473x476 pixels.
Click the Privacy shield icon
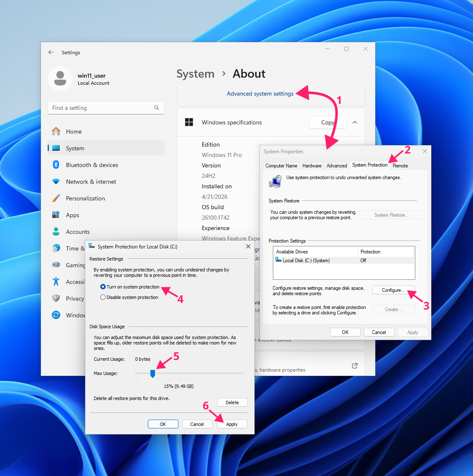pos(56,299)
